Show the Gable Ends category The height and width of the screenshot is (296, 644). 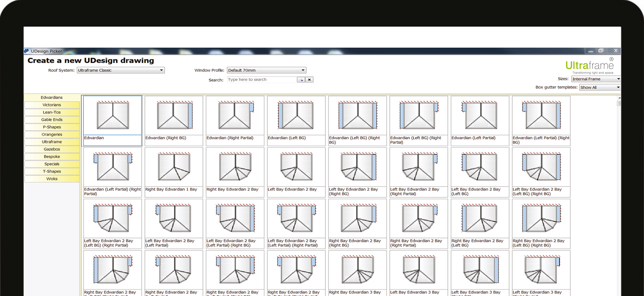(x=52, y=119)
